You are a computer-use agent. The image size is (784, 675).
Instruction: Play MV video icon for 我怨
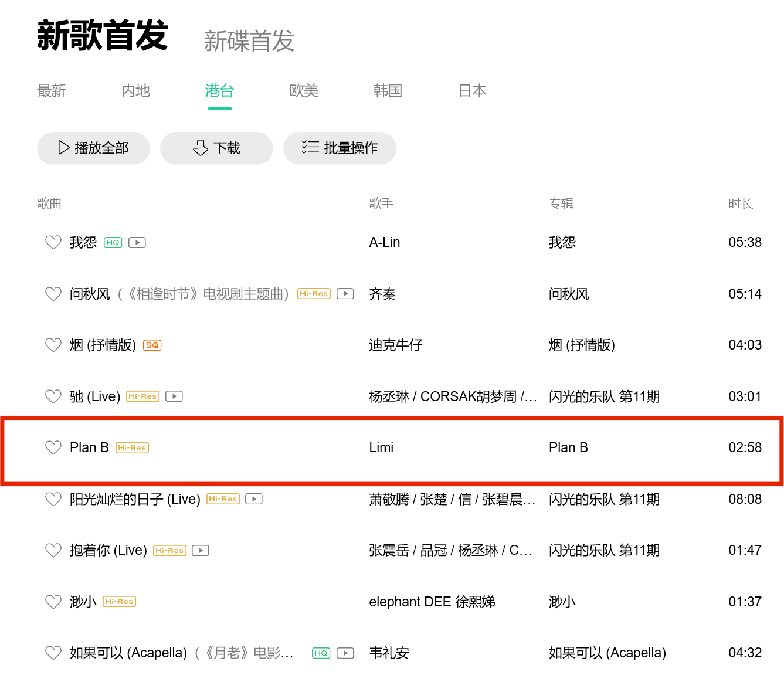137,243
